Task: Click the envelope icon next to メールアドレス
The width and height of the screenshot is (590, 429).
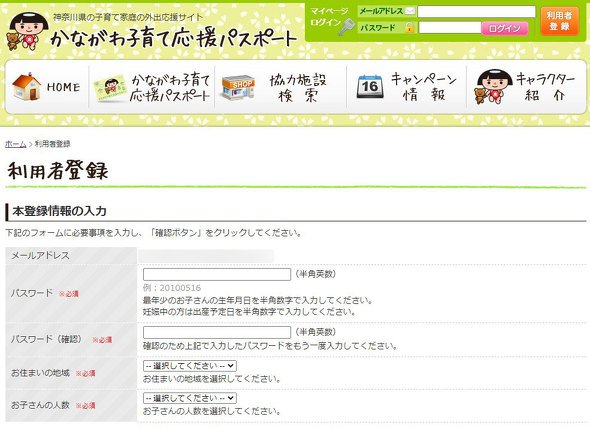Action: pos(410,11)
